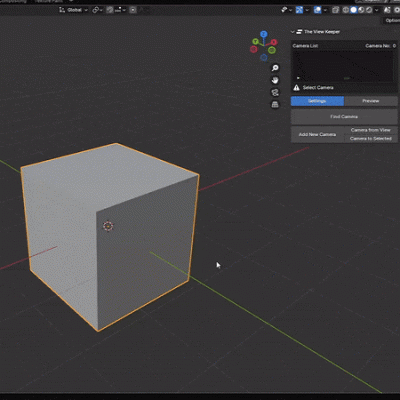Click the 'Camera No: 0' text

pos(380,46)
